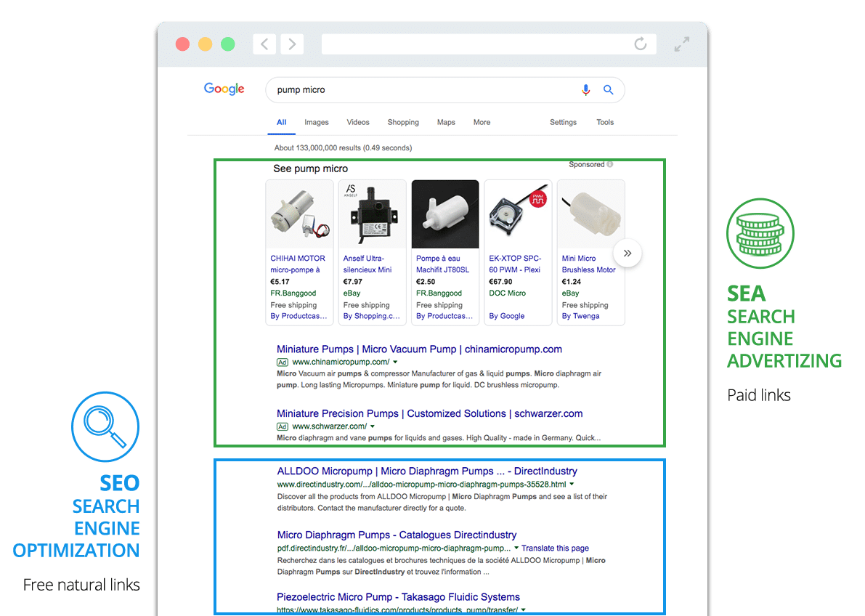The width and height of the screenshot is (865, 616).
Task: Click the microphone voice search icon
Action: tap(586, 90)
